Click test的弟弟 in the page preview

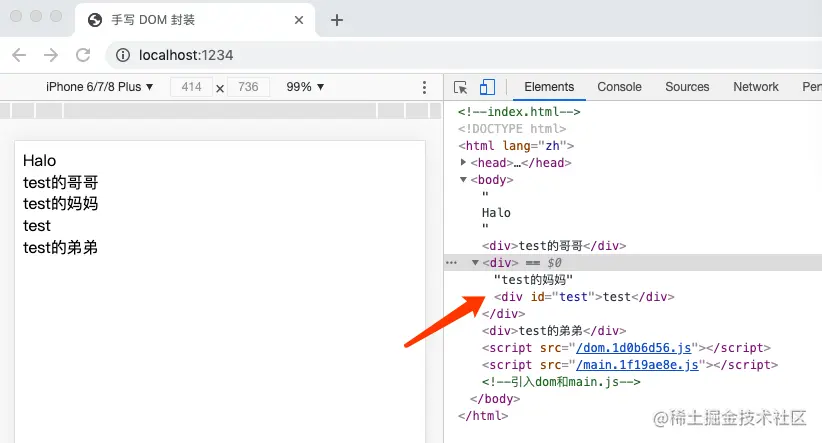point(60,247)
